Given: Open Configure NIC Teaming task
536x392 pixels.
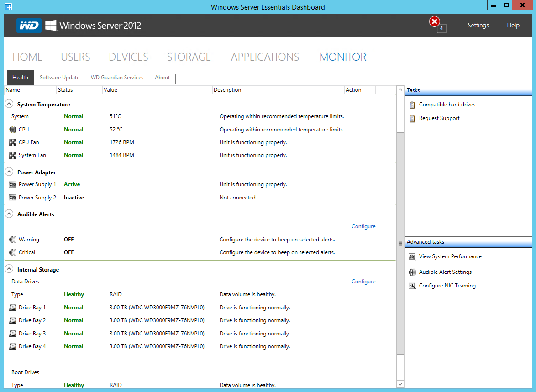Looking at the screenshot, I should (x=447, y=286).
